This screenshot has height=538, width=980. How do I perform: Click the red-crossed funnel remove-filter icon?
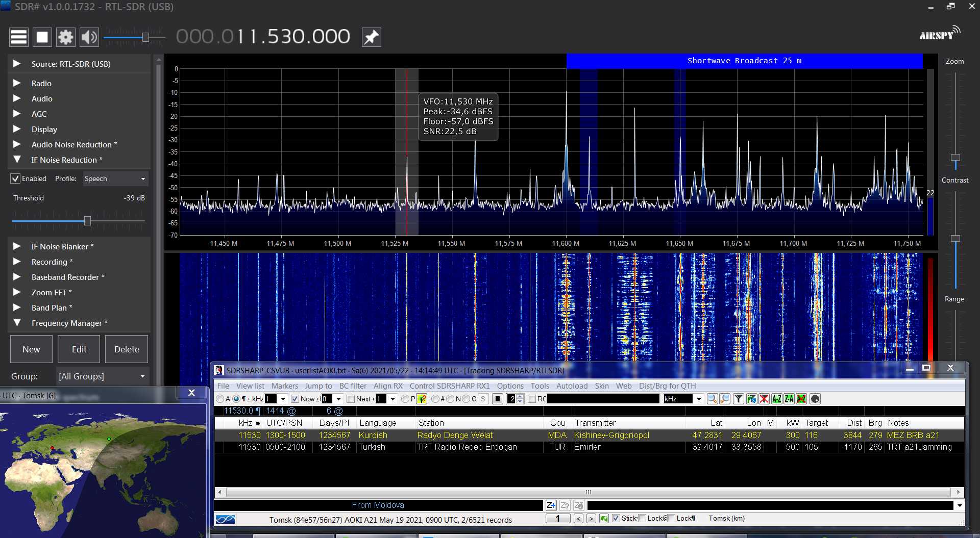(764, 399)
